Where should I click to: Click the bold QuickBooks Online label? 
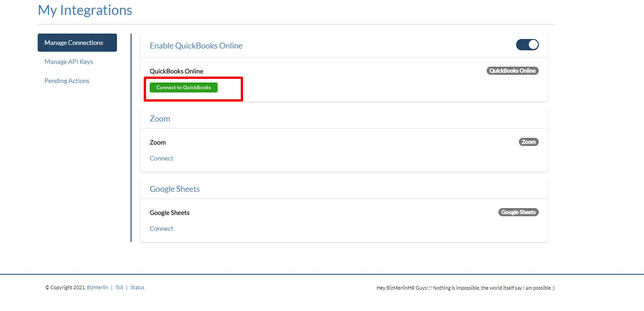(x=176, y=71)
